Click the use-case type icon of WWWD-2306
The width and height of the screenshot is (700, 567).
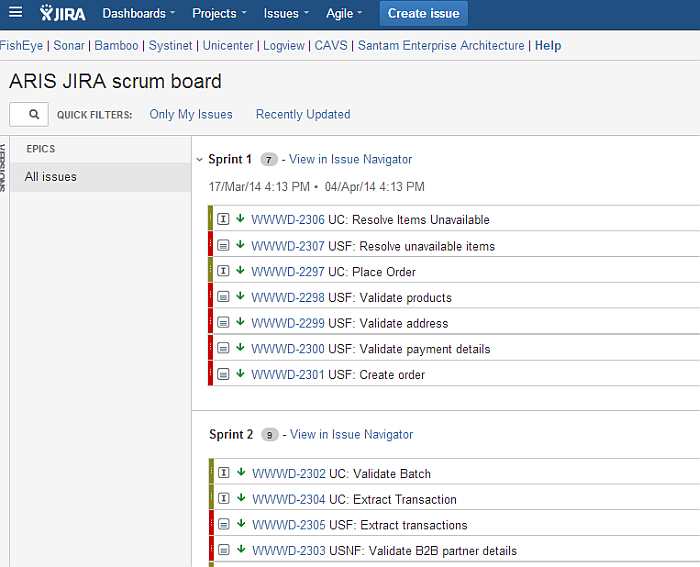click(223, 219)
